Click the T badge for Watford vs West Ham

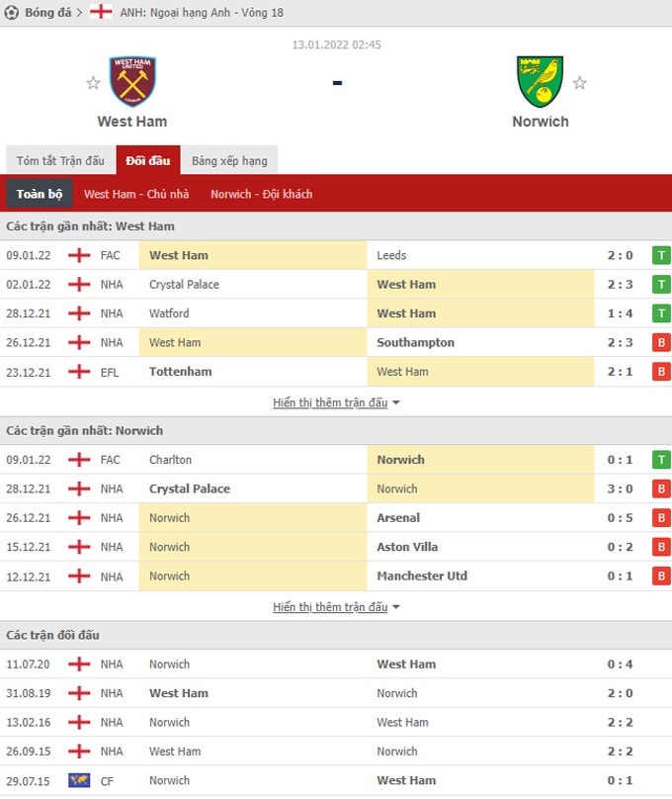[x=661, y=313]
